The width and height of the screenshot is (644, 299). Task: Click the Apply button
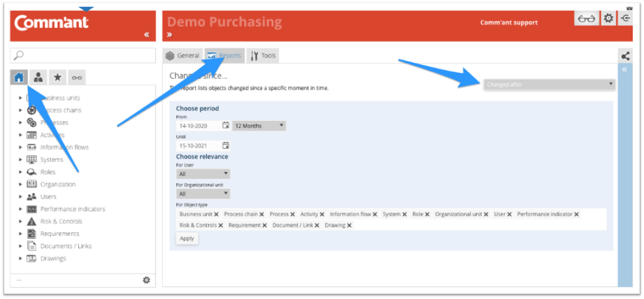[x=187, y=239]
